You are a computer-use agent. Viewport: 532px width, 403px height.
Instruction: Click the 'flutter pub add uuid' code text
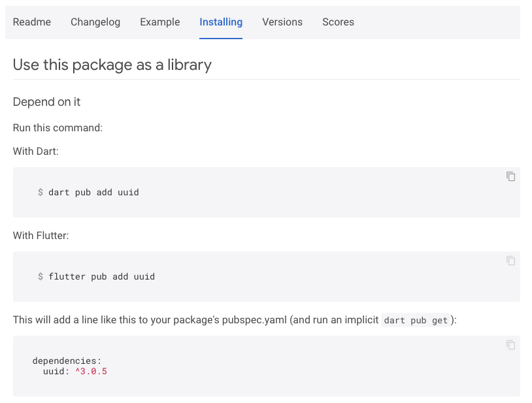pos(101,276)
